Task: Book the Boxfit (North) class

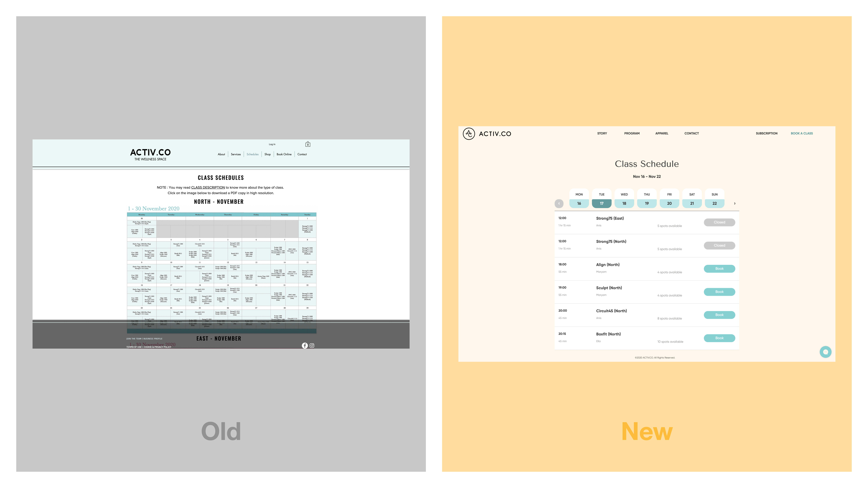Action: coord(719,338)
